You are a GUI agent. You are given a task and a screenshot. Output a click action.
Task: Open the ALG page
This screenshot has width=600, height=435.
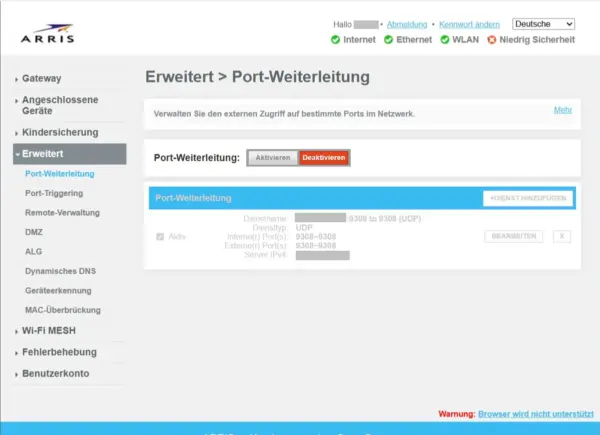(x=34, y=252)
